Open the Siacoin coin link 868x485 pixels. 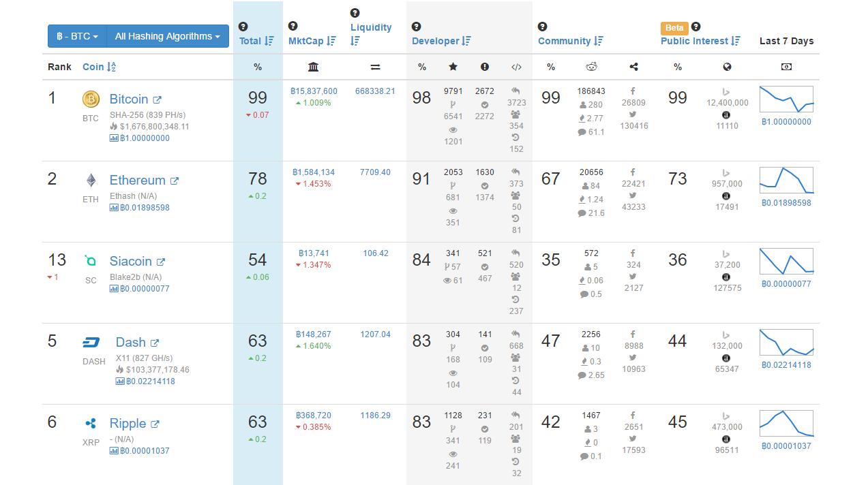point(131,261)
